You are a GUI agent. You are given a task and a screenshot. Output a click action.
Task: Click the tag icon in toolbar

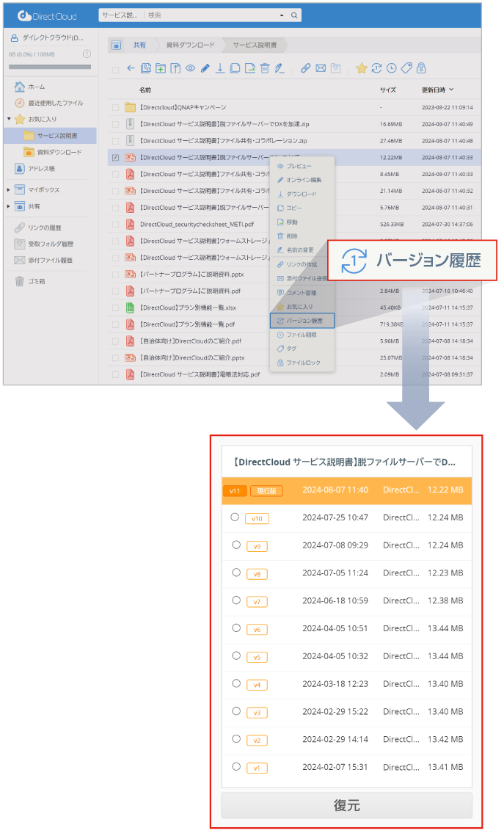point(406,68)
